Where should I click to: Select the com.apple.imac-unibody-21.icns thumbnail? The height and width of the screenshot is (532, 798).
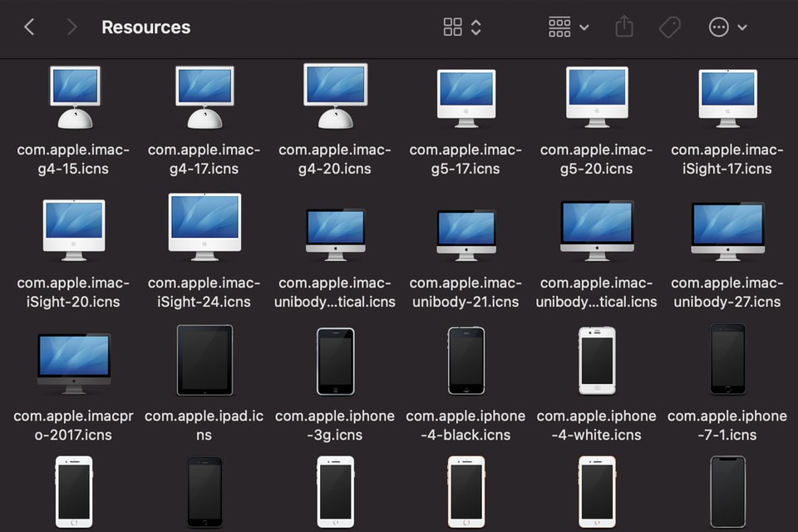coord(465,228)
